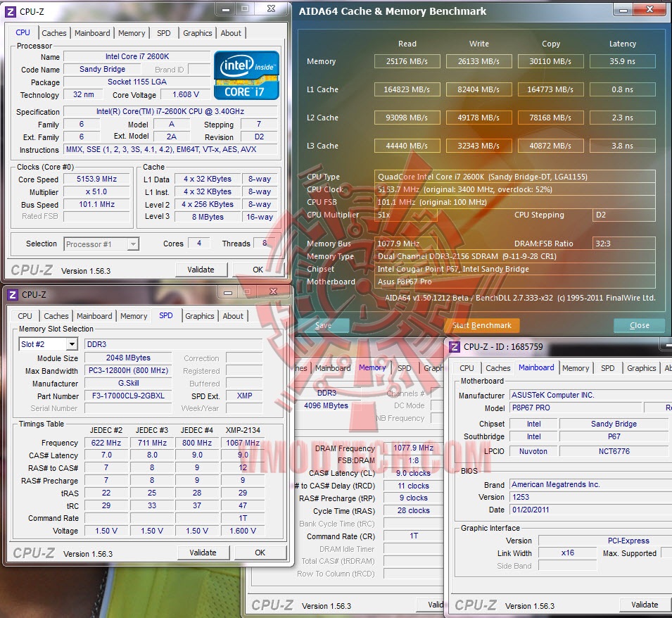Viewport: 672px width, 618px height.
Task: Open Memory tab in top CPU-Z window
Action: (x=132, y=33)
